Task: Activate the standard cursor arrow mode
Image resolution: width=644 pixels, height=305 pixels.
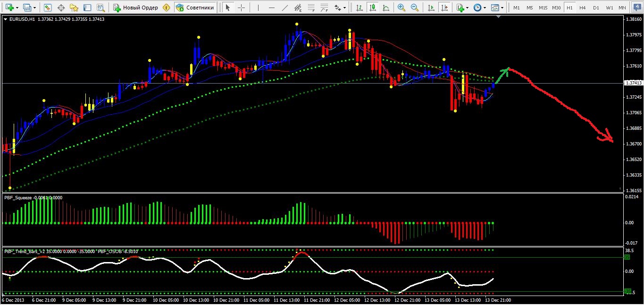Action: click(x=227, y=8)
